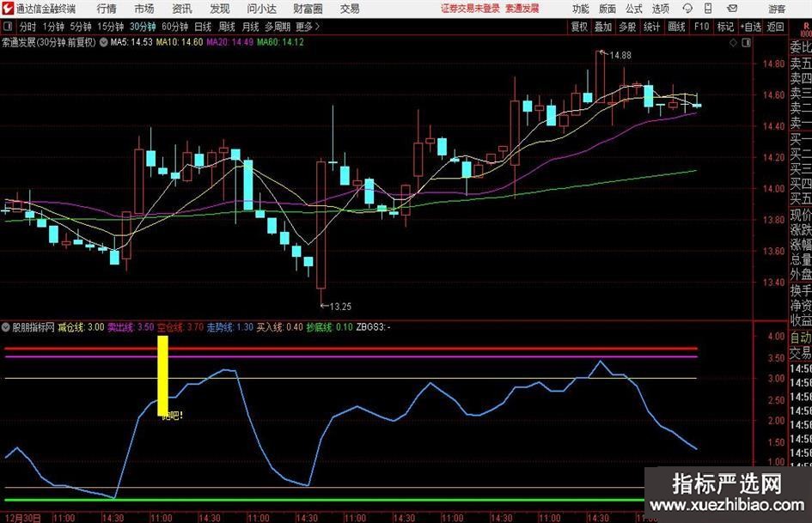Switch to the 日线 daily tab

203,27
